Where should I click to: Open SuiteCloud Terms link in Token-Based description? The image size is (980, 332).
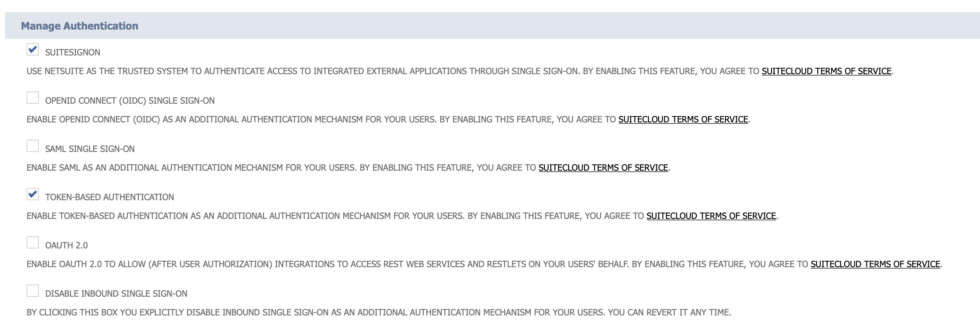point(711,216)
